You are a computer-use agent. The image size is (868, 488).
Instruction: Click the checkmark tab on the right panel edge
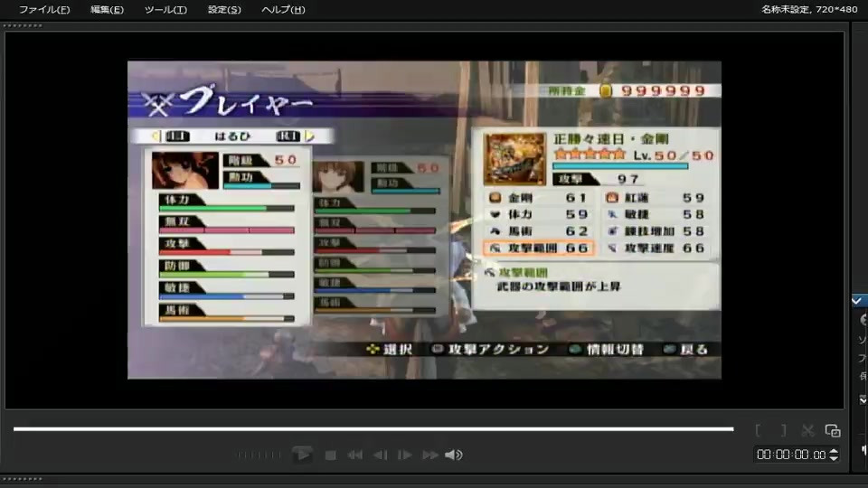coord(858,301)
